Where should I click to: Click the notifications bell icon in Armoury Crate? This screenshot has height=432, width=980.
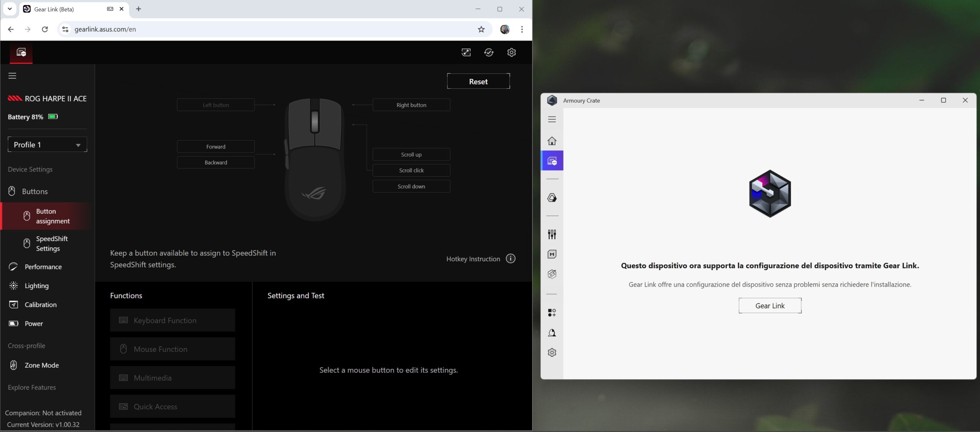tap(552, 333)
